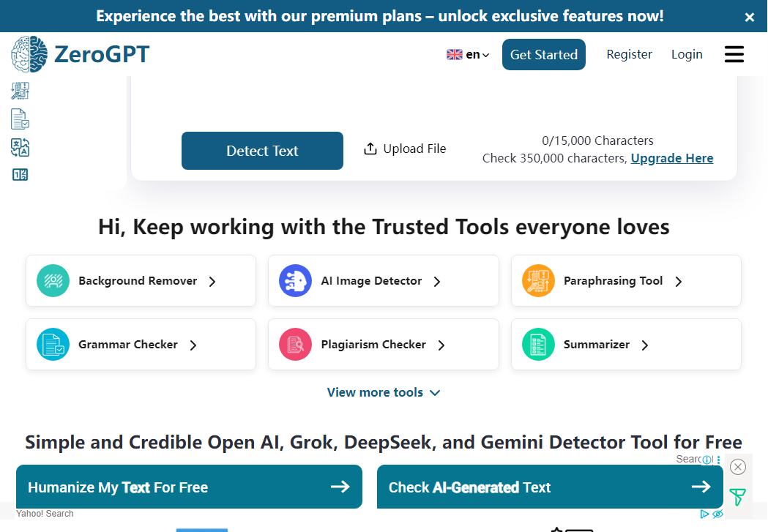This screenshot has height=532, width=768.
Task: Click the Upload File label
Action: click(414, 149)
